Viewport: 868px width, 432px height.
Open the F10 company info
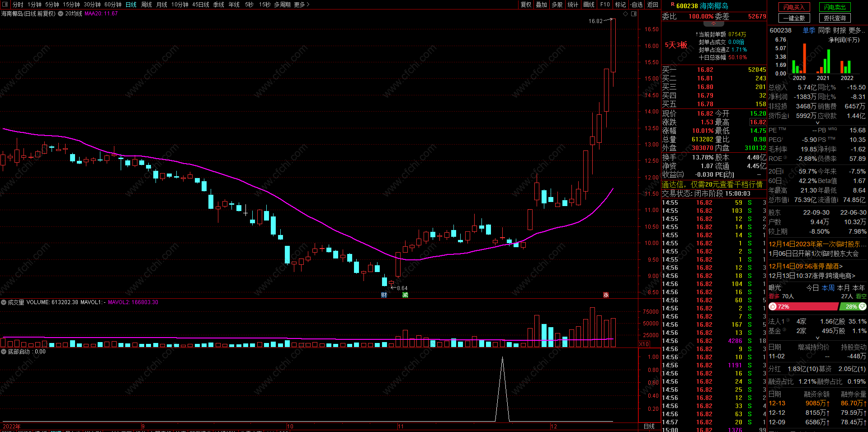click(605, 5)
